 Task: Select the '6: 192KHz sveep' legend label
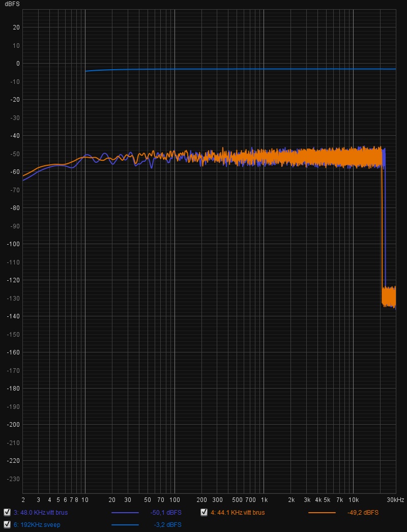coord(37,525)
